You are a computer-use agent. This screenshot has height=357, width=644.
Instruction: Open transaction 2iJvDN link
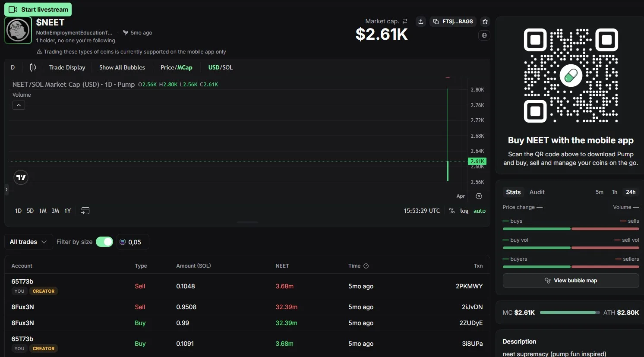coord(472,307)
